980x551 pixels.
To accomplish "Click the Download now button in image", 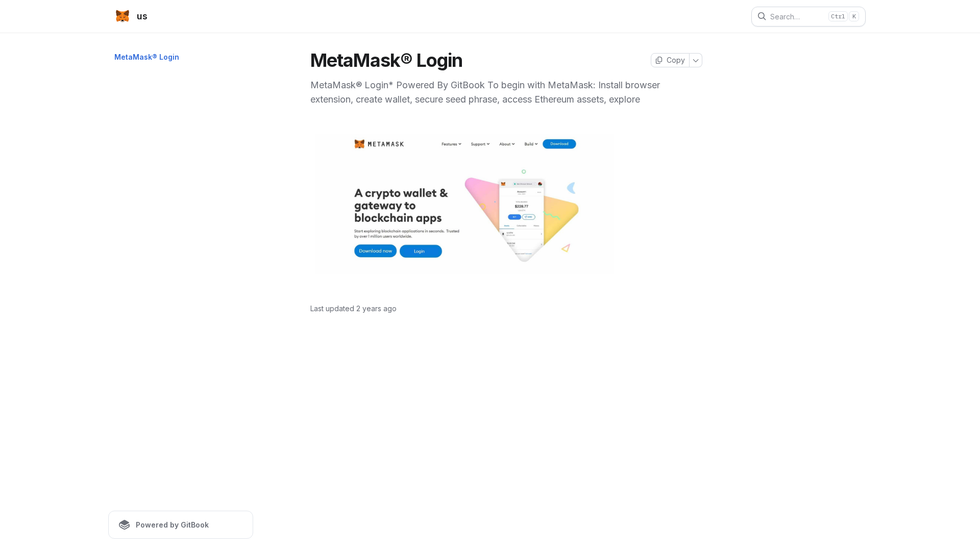I will tap(375, 251).
